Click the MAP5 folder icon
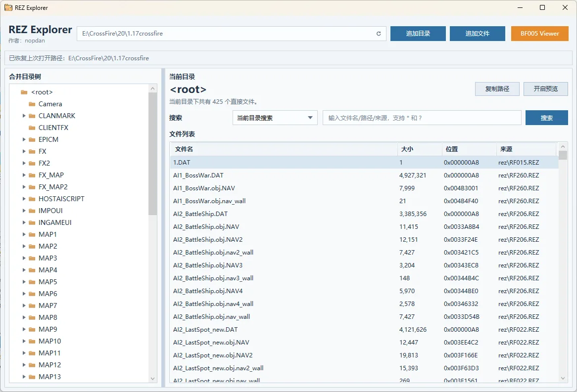 32,282
